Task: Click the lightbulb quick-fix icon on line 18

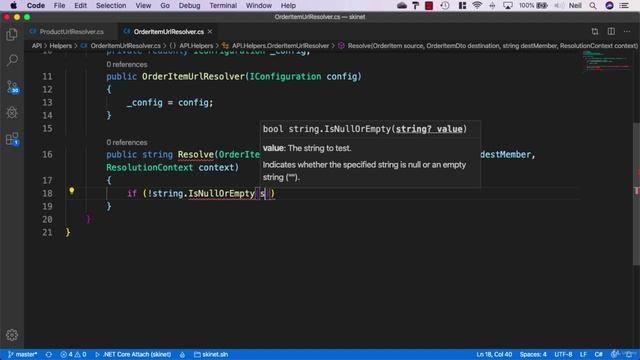Action: tap(71, 191)
